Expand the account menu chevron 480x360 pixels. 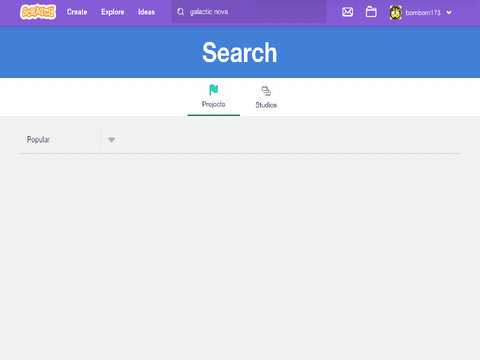(x=449, y=13)
